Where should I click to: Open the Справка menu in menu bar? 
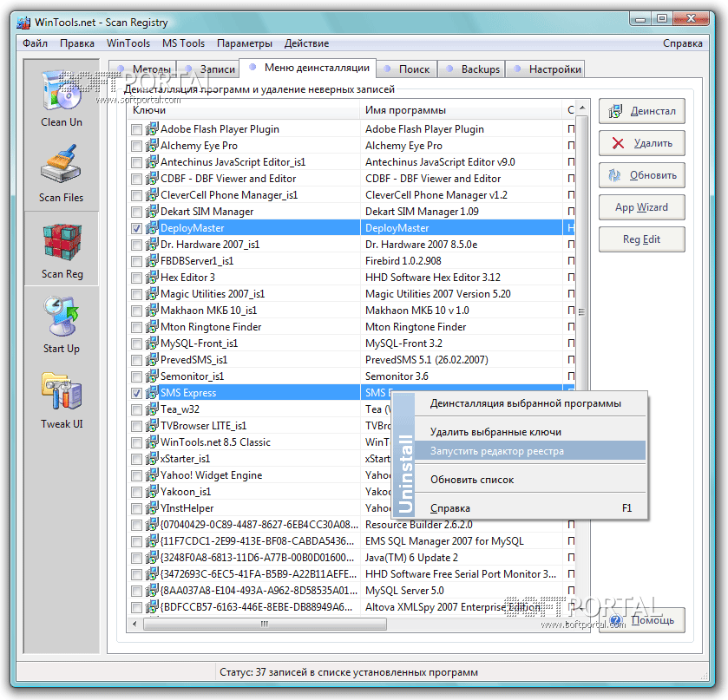pos(683,43)
